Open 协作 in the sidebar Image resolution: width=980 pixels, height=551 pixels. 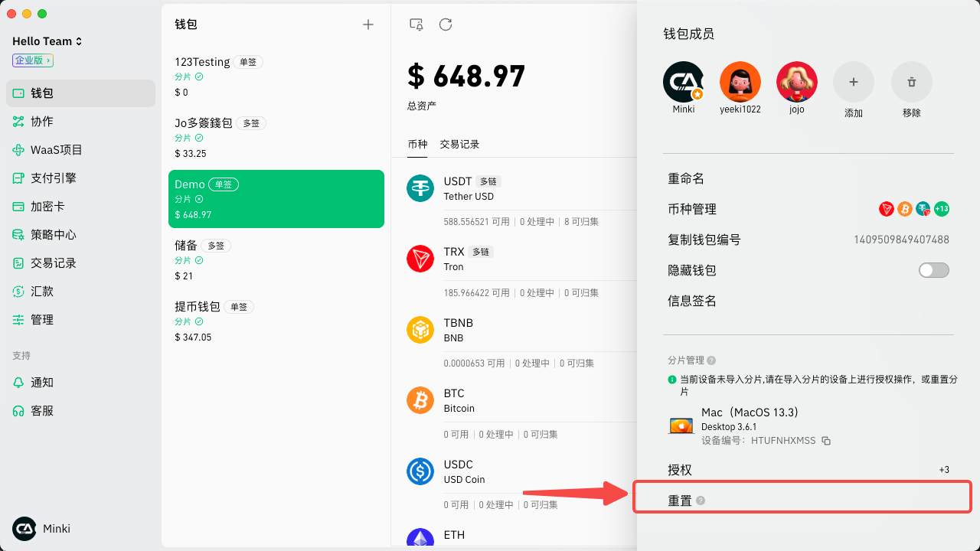(x=42, y=122)
